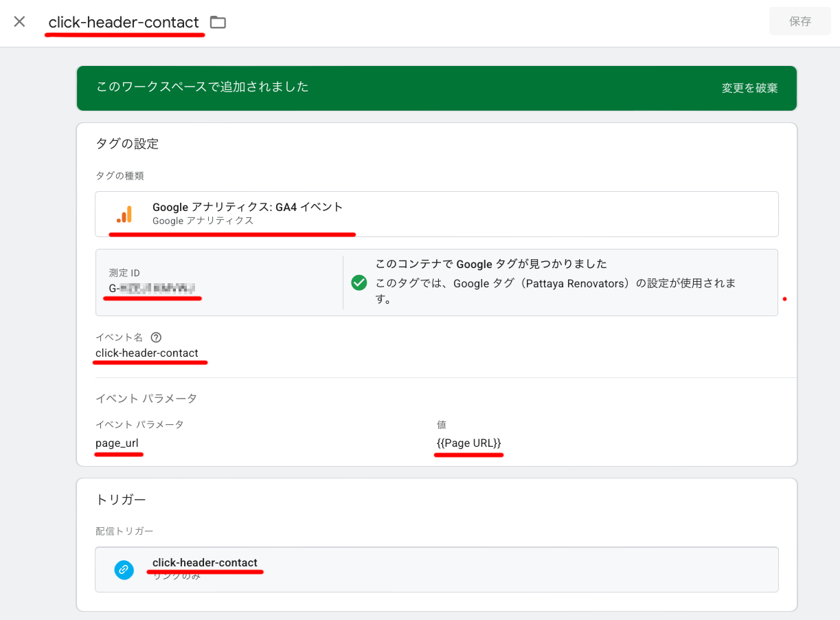Click the イベント名 value click-header-contact
Viewport: 840px width, 620px height.
click(147, 353)
